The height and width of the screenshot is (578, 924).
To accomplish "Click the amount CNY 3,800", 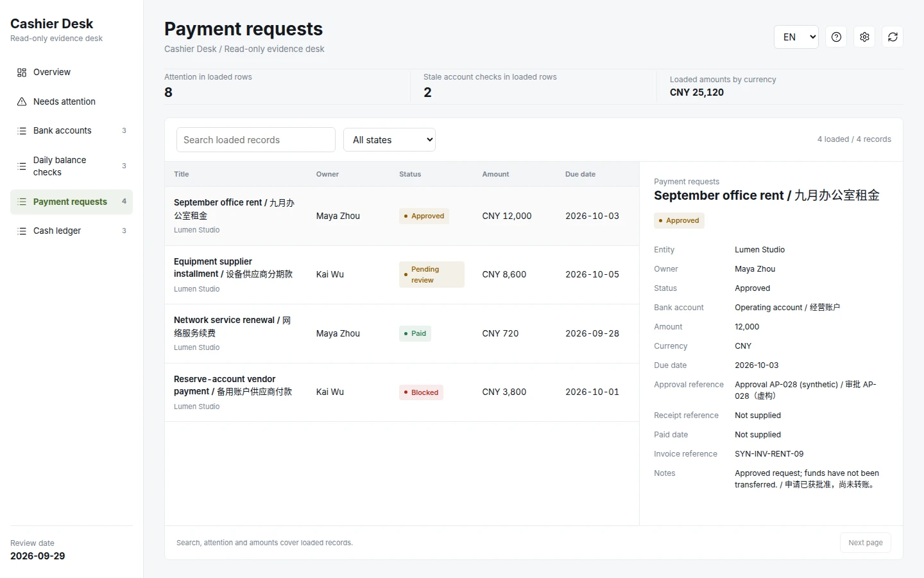I will 504,392.
